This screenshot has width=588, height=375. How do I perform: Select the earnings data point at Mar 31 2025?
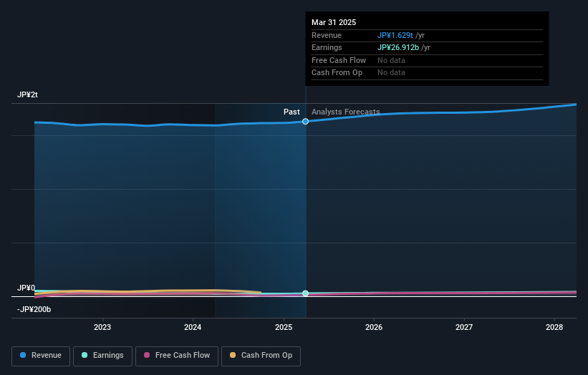tap(305, 293)
